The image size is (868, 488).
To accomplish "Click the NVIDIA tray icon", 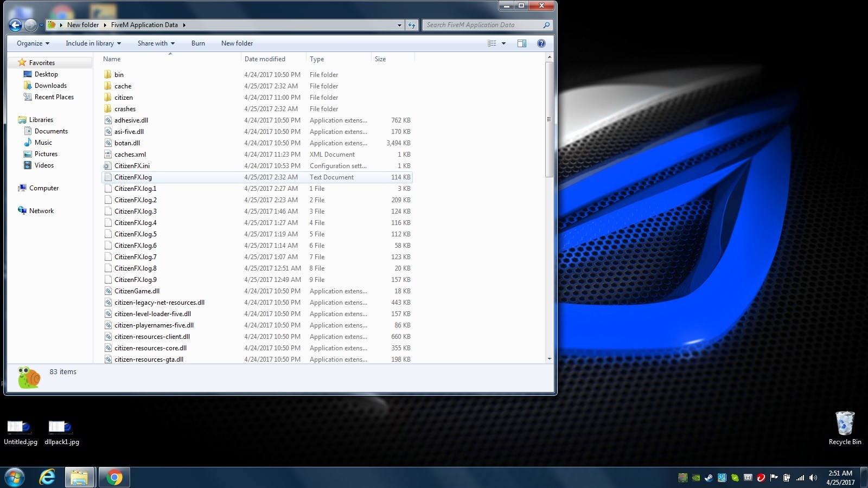I will [695, 478].
